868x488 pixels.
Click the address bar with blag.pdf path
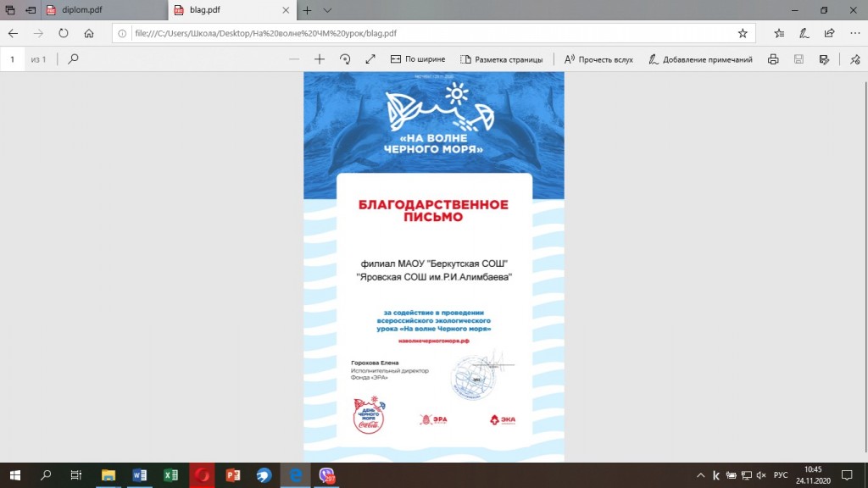[x=424, y=34]
